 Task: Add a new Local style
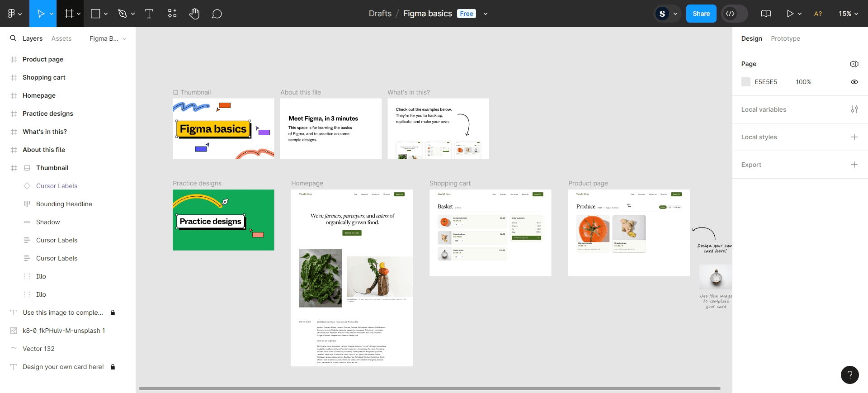pos(854,137)
